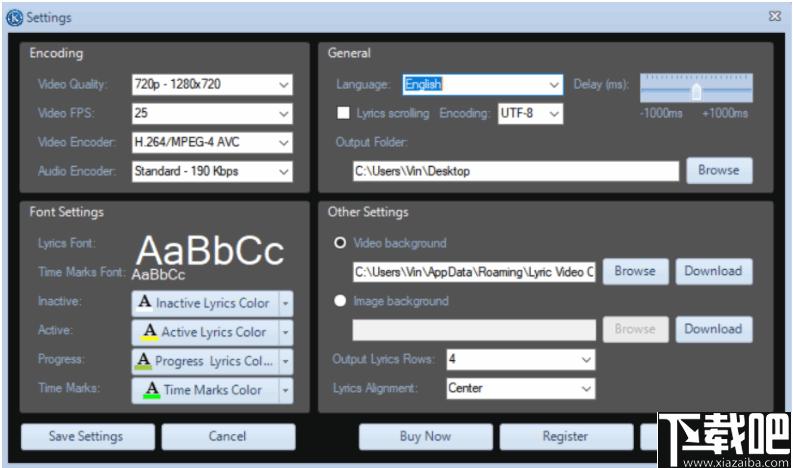Image resolution: width=793 pixels, height=468 pixels.
Task: Click the Active Lyrics Color yellow 'A' icon
Action: click(150, 331)
